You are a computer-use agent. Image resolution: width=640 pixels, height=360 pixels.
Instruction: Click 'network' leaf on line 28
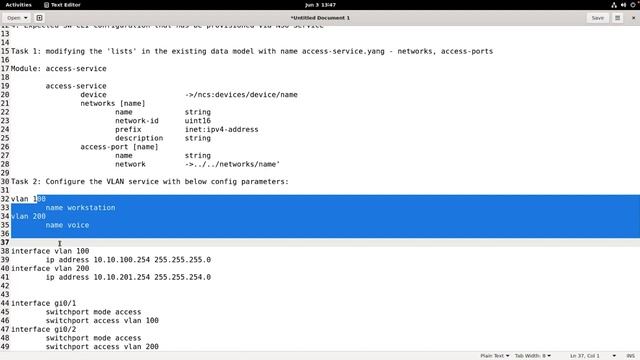click(130, 164)
